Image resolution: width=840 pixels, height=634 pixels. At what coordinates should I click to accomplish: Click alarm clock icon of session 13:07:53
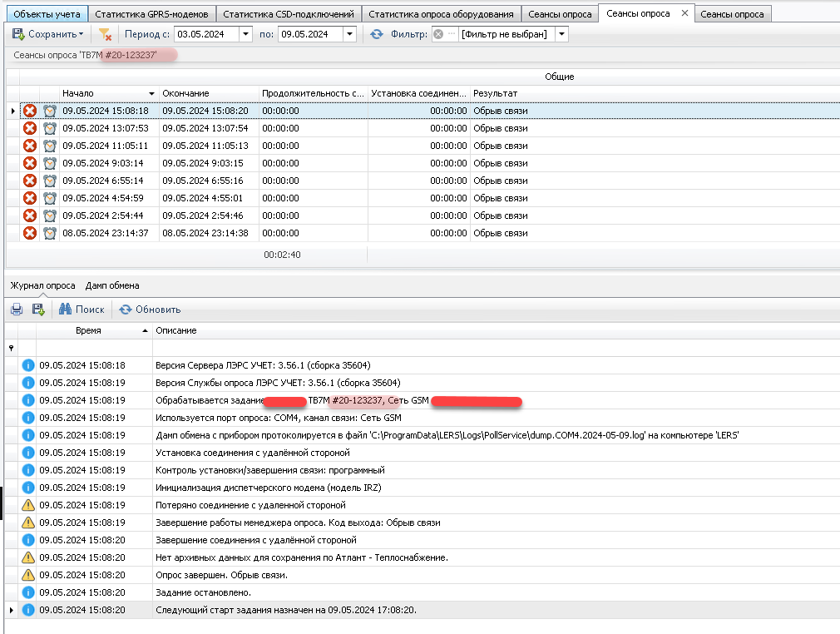click(x=50, y=129)
